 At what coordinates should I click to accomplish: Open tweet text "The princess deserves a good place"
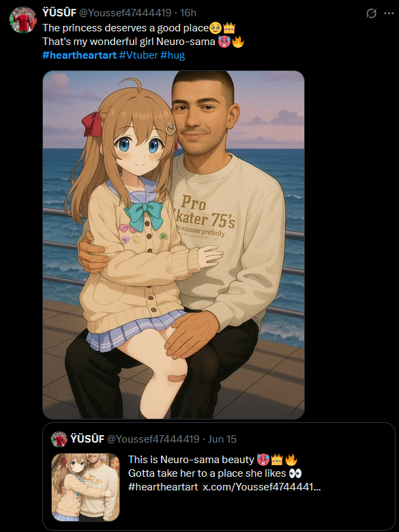pos(125,28)
